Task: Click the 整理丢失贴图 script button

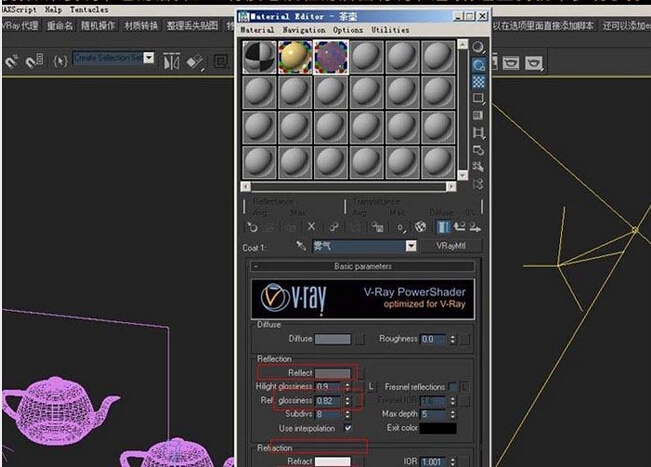Action: [x=192, y=25]
